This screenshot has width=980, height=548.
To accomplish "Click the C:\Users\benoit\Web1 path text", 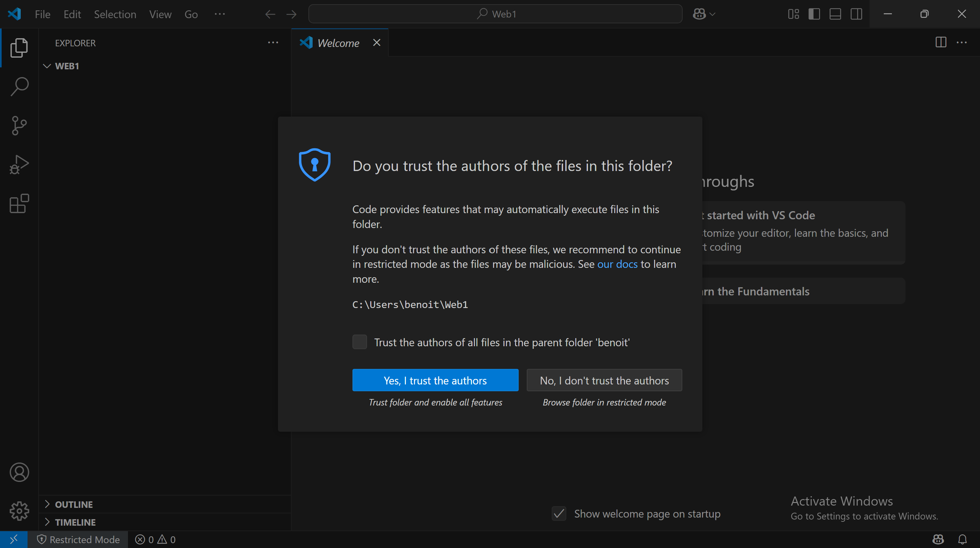I will pyautogui.click(x=410, y=305).
